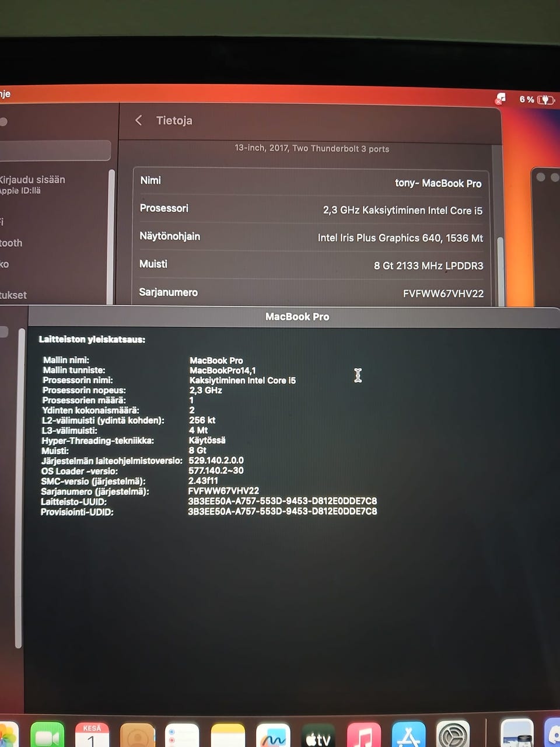The height and width of the screenshot is (747, 560).
Task: Click Laitteiston yleiskatsaus heading
Action: coord(92,339)
